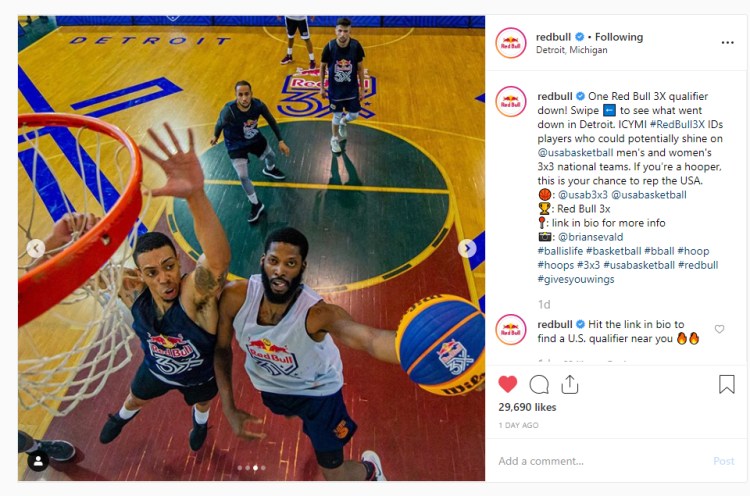Click the Following button next to redbull
The height and width of the screenshot is (496, 750).
(x=618, y=37)
